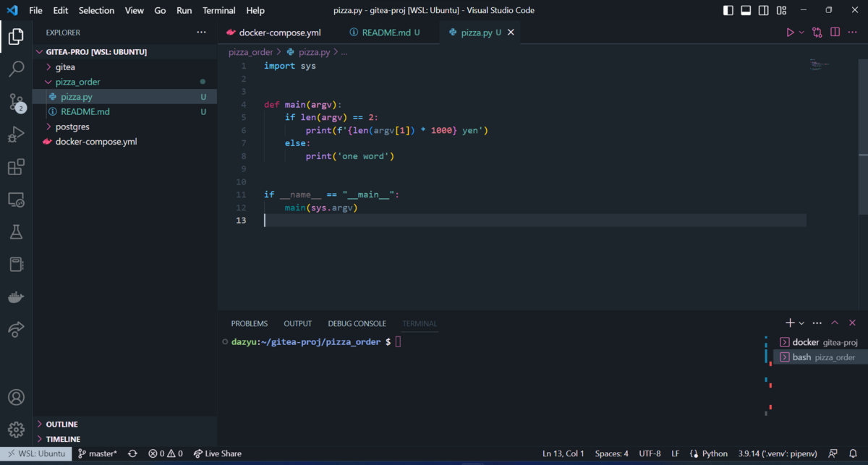868x465 pixels.
Task: Click Ln 13, Col 1 position indicator
Action: [x=563, y=453]
